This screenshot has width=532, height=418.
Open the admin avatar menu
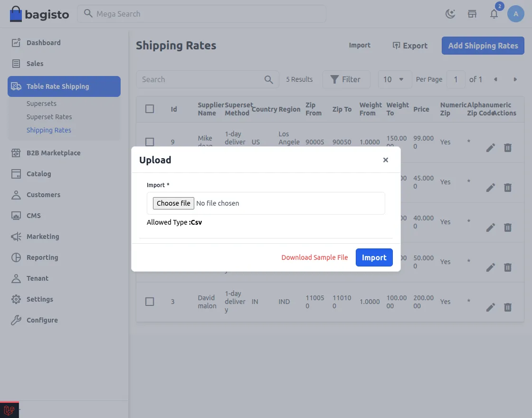point(516,14)
